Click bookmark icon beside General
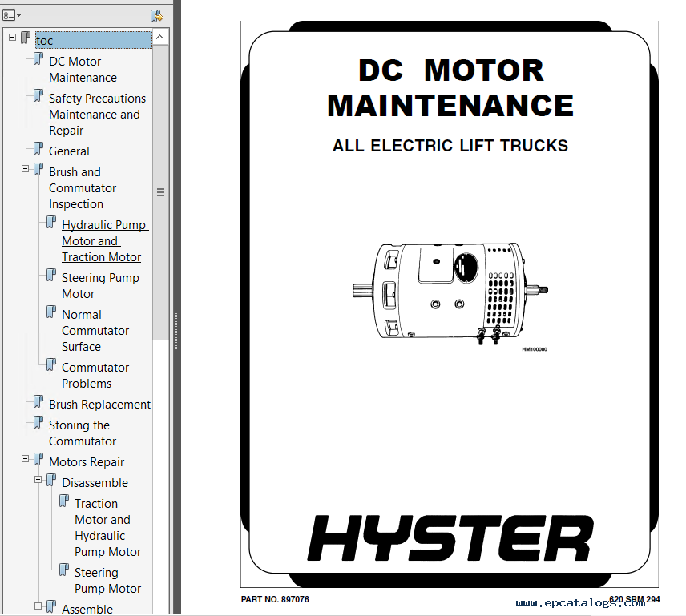Image resolution: width=686 pixels, height=616 pixels. click(38, 148)
